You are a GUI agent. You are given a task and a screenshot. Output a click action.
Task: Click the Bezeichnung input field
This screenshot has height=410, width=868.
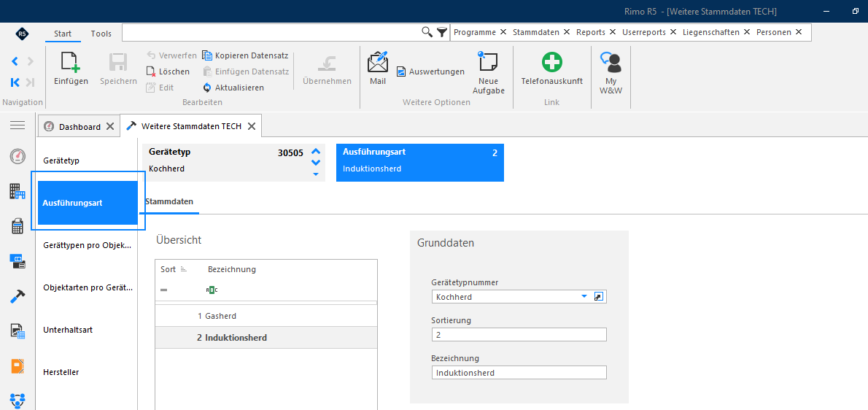pyautogui.click(x=519, y=372)
